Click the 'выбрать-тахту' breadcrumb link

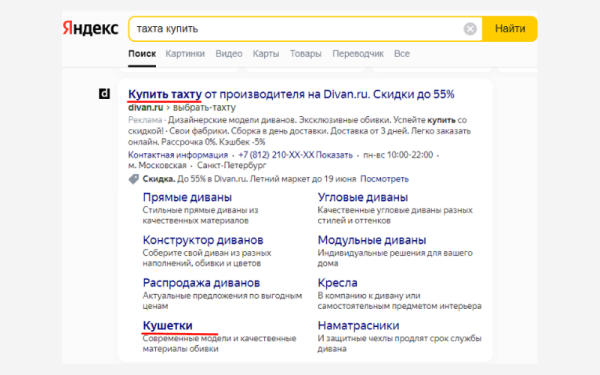[x=204, y=108]
